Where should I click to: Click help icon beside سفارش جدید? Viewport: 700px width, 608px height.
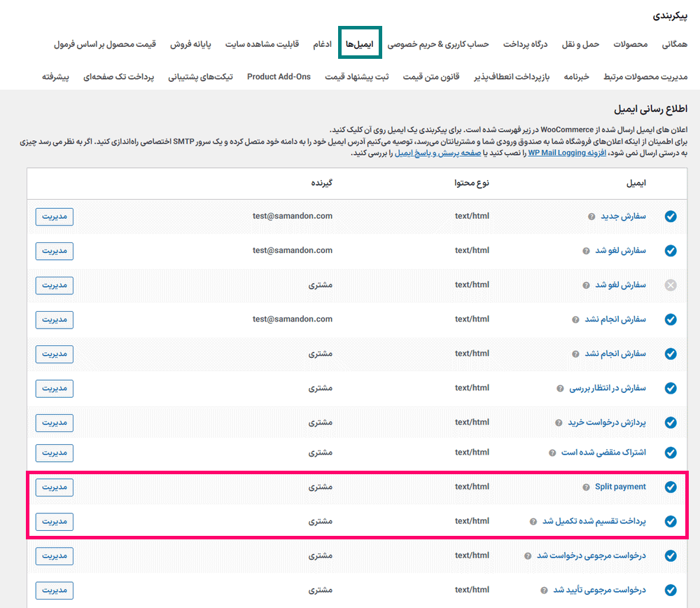[592, 216]
